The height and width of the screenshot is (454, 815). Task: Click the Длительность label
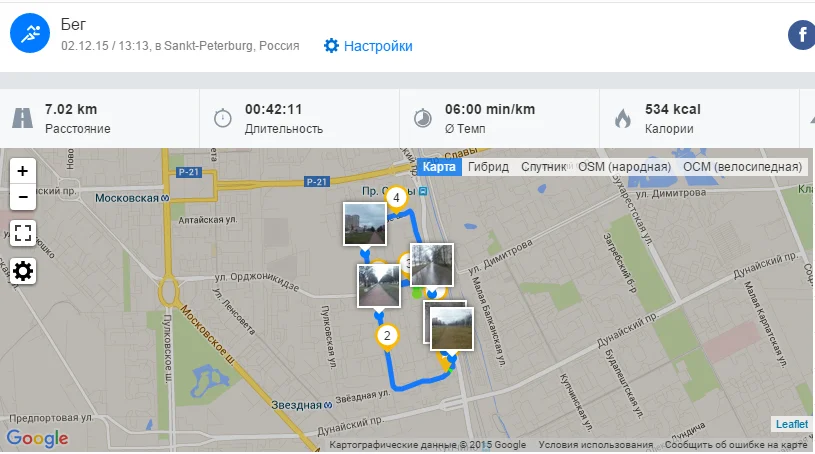(284, 128)
